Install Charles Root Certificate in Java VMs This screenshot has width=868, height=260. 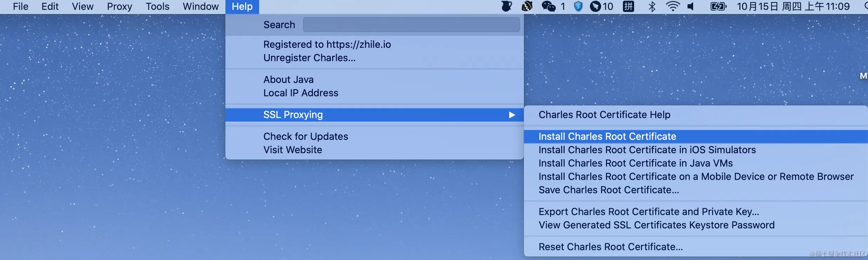[x=696, y=163]
